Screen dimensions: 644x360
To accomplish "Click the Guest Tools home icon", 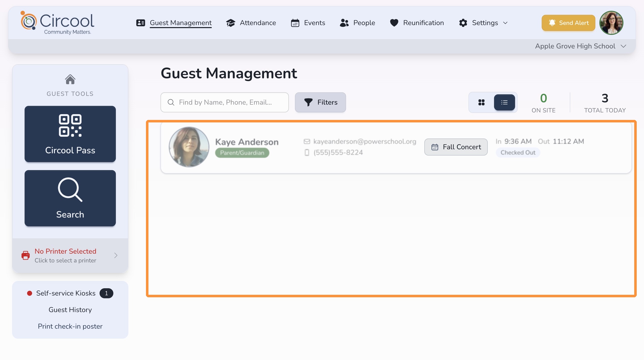I will click(x=70, y=79).
